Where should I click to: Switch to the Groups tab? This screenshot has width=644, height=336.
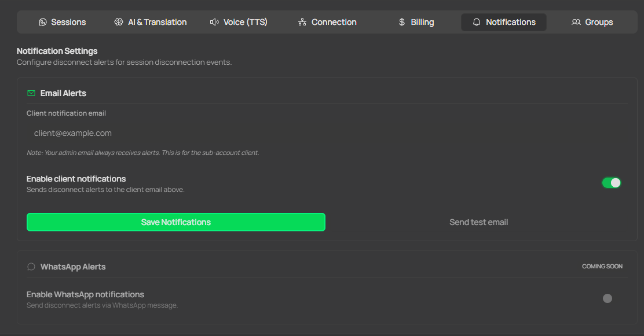(x=592, y=22)
